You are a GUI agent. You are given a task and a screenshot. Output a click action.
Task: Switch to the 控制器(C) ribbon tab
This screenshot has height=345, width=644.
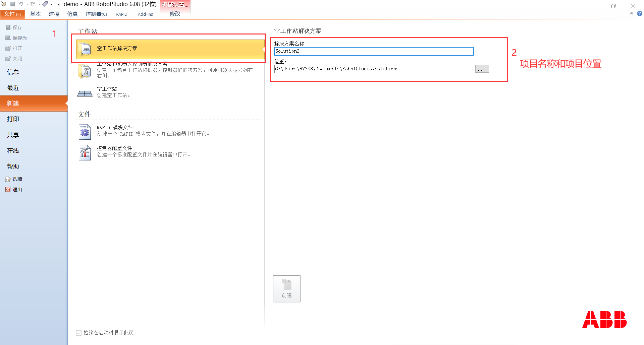point(96,14)
